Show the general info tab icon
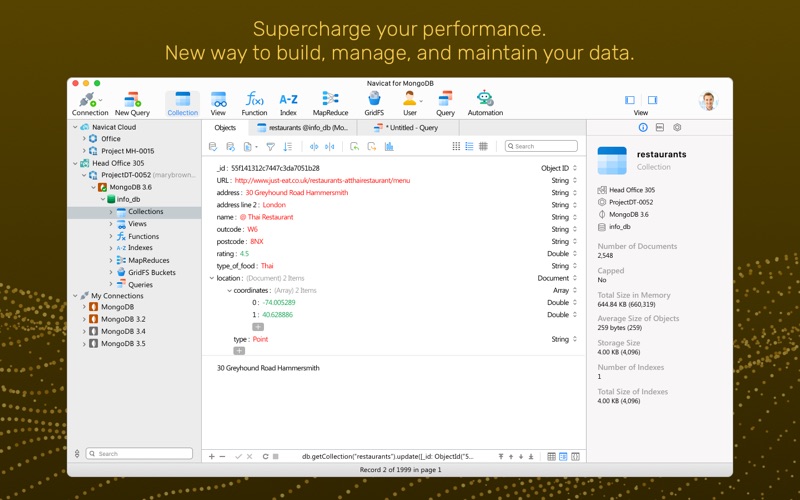 643,128
